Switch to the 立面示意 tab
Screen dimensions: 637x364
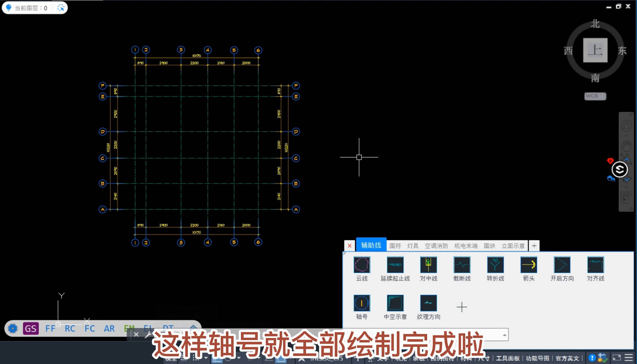[513, 246]
